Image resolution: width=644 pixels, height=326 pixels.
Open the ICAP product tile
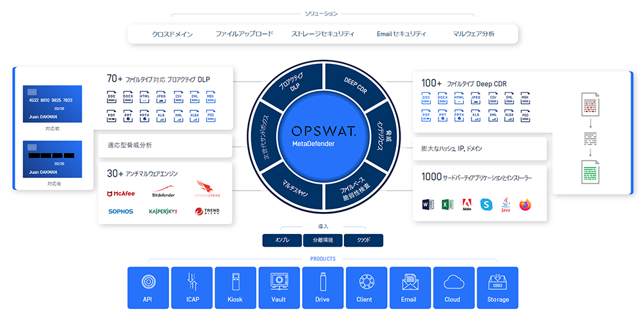click(x=192, y=287)
